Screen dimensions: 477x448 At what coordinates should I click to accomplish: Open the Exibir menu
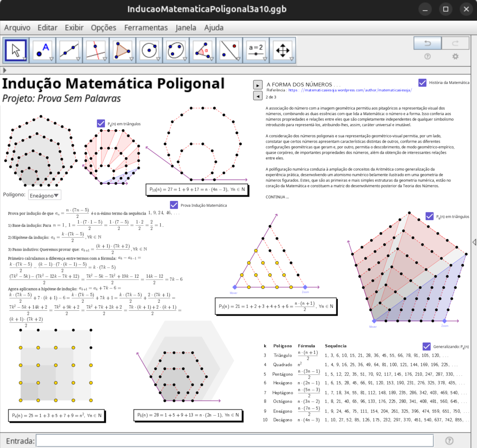74,28
